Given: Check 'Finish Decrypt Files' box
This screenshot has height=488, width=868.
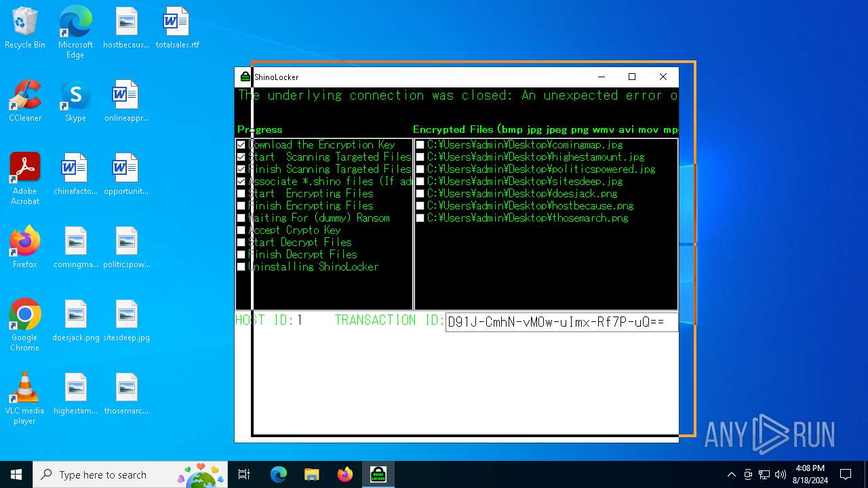Looking at the screenshot, I should pos(241,254).
